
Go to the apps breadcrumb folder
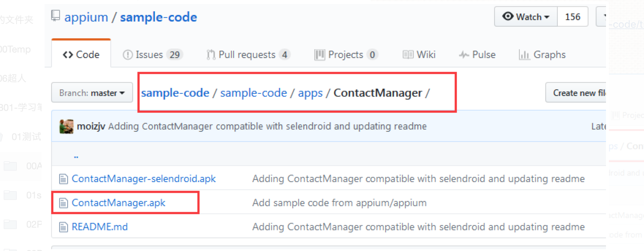310,93
